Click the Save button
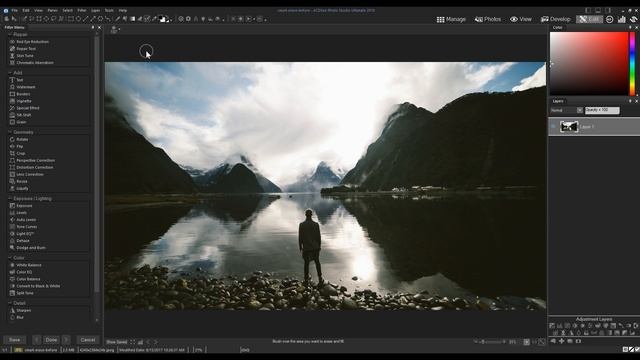This screenshot has height=360, width=640. pos(15,340)
